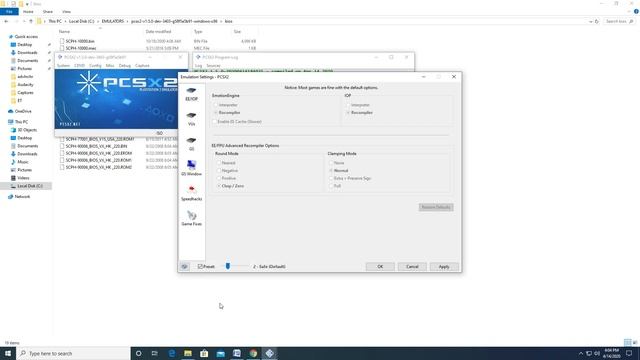Image resolution: width=640 pixels, height=360 pixels.
Task: Open the Action Center notifications
Action: pos(629,353)
